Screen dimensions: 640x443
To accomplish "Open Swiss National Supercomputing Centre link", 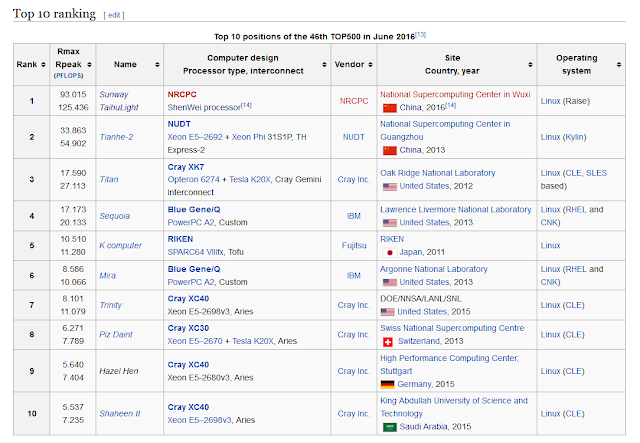I will pyautogui.click(x=452, y=328).
